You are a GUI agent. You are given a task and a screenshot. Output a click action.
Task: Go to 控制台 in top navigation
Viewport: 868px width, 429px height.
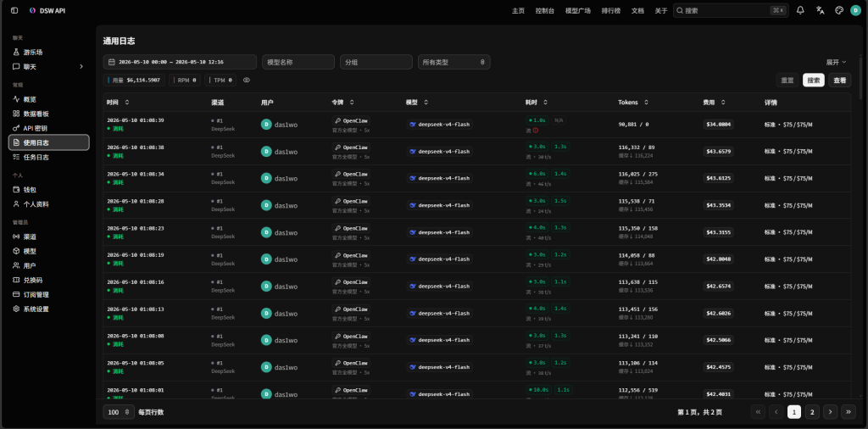pyautogui.click(x=545, y=10)
